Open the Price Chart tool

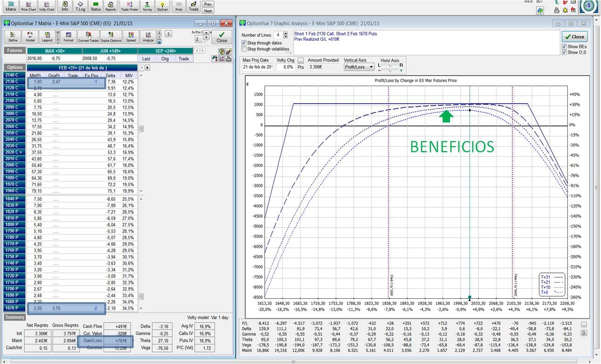pyautogui.click(x=28, y=6)
